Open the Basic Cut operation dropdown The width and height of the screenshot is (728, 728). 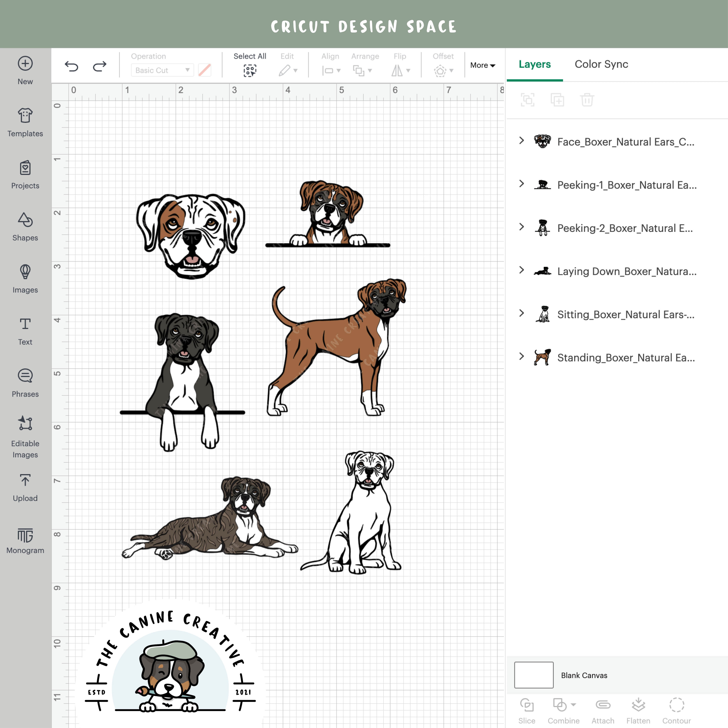162,70
